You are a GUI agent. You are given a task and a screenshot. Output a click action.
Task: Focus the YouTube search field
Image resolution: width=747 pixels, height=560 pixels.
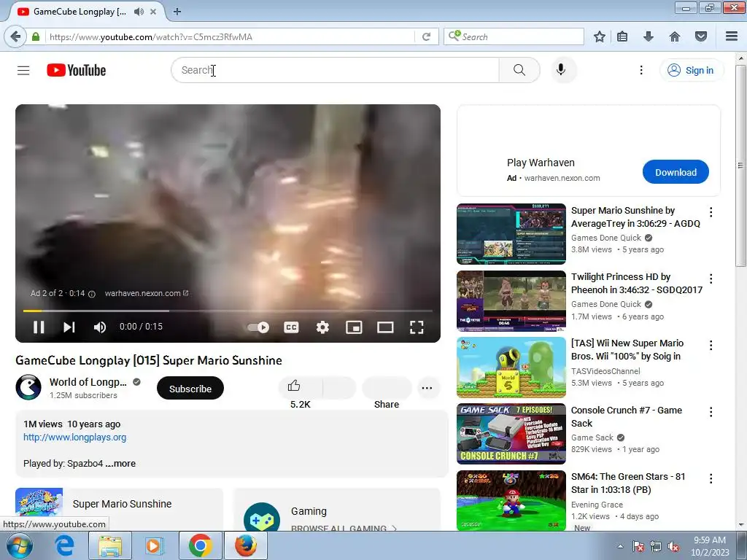tap(335, 70)
